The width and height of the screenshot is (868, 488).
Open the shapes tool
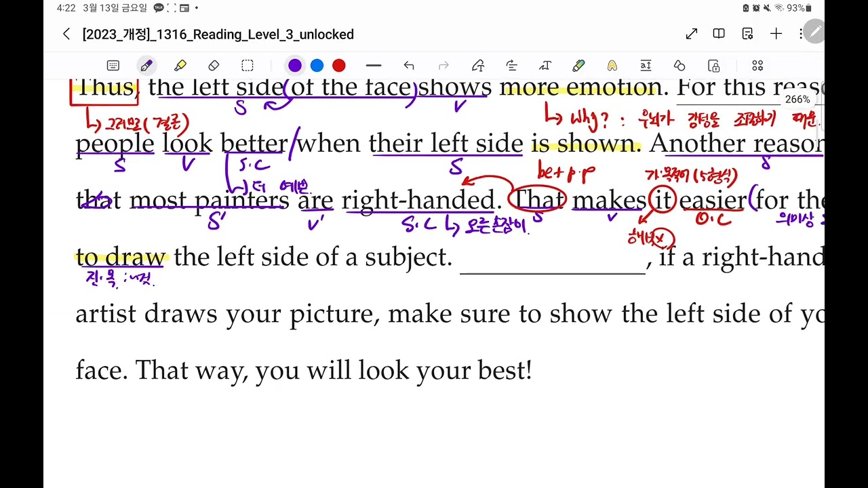pyautogui.click(x=679, y=66)
